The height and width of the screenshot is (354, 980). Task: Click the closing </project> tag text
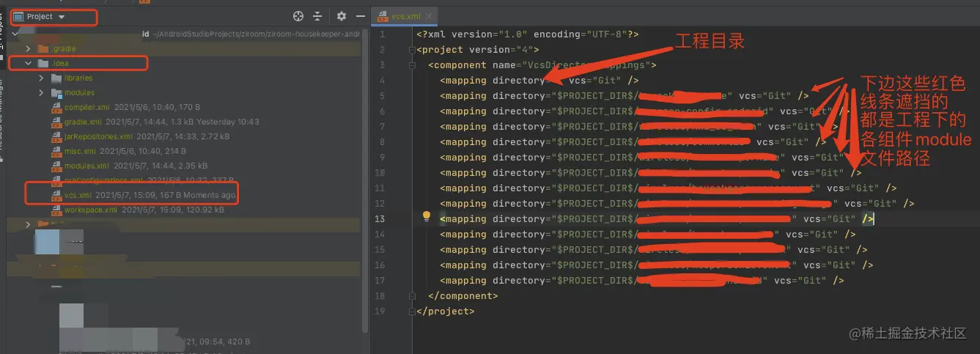pos(446,311)
